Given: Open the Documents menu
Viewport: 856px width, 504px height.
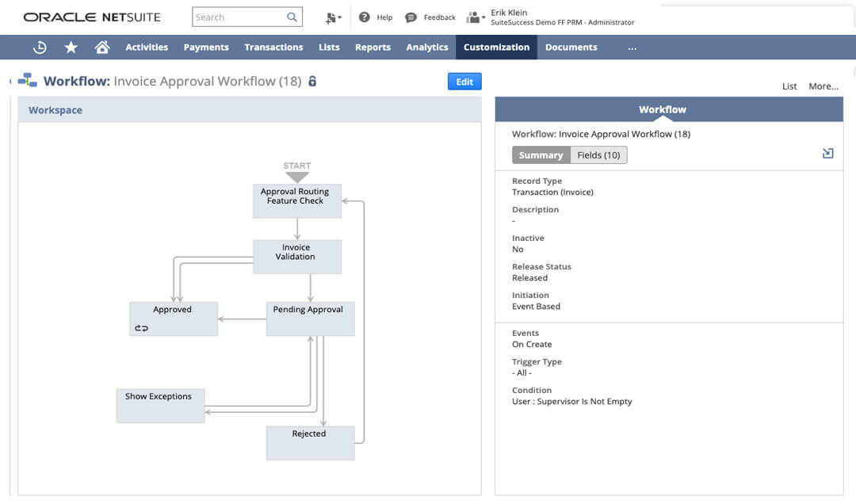Looking at the screenshot, I should pos(571,48).
